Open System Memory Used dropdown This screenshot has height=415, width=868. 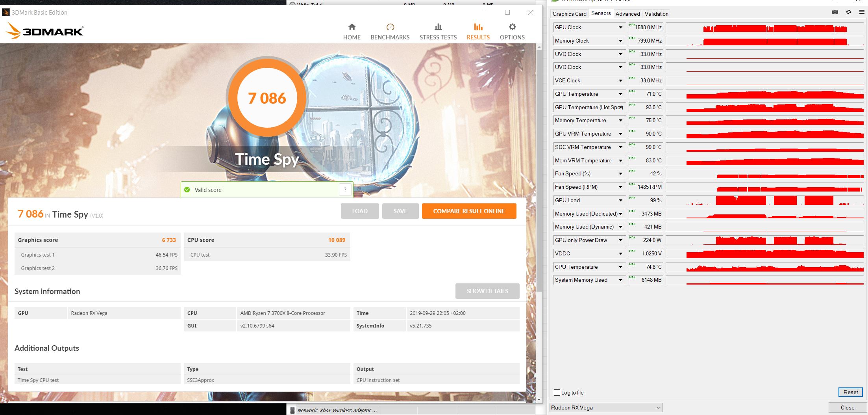620,280
